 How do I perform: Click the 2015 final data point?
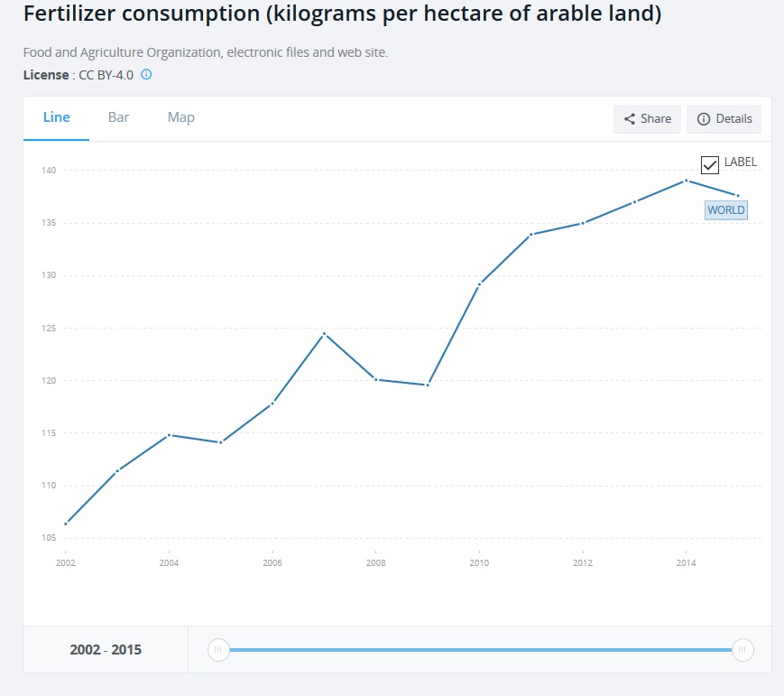[x=737, y=196]
